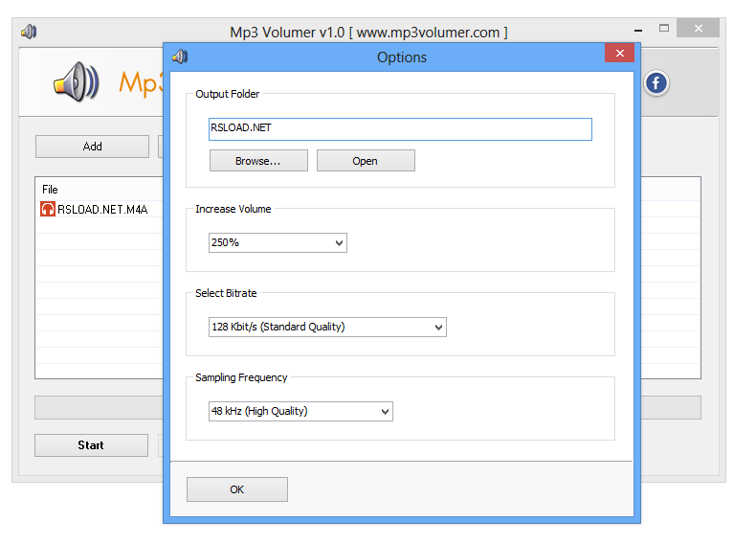The height and width of the screenshot is (545, 756).
Task: Expand the Select Bitrate combo box
Action: coord(327,328)
